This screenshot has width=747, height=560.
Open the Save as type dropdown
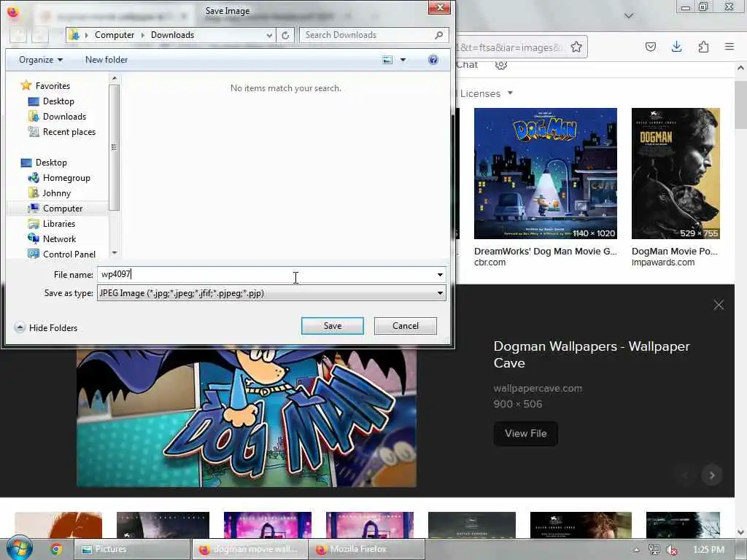271,293
